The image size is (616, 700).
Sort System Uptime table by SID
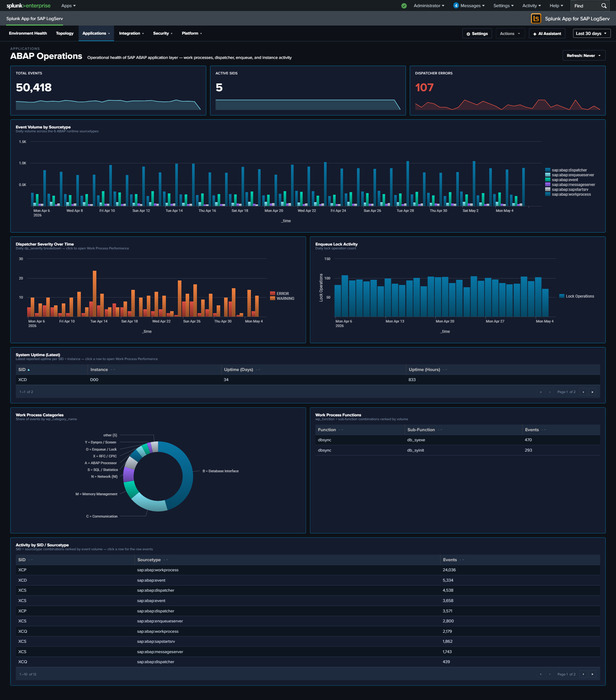click(x=24, y=369)
